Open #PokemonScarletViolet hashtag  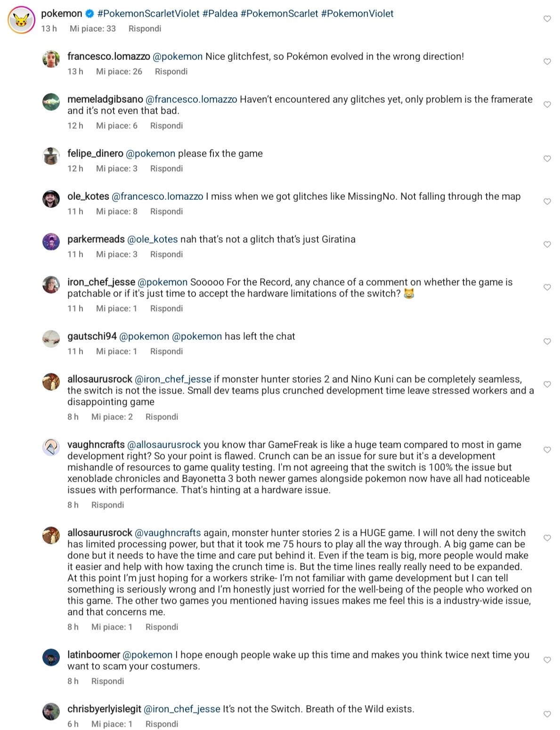click(x=148, y=14)
